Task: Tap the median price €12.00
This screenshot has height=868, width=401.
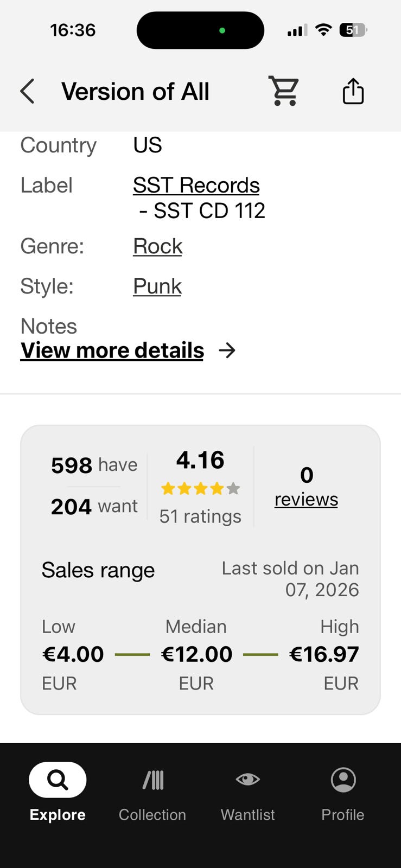Action: [x=196, y=654]
